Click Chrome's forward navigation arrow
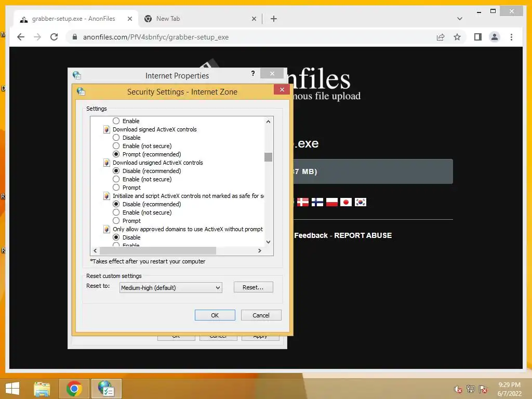This screenshot has width=532, height=399. click(x=37, y=37)
